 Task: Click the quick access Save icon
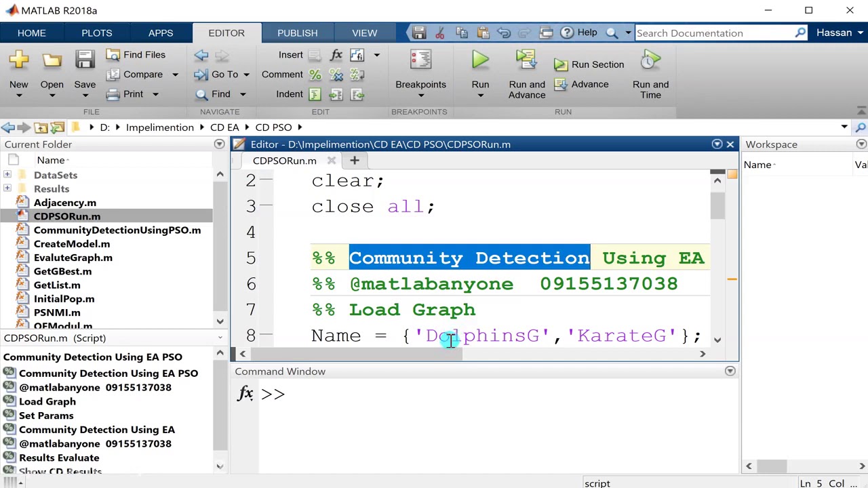click(x=418, y=33)
